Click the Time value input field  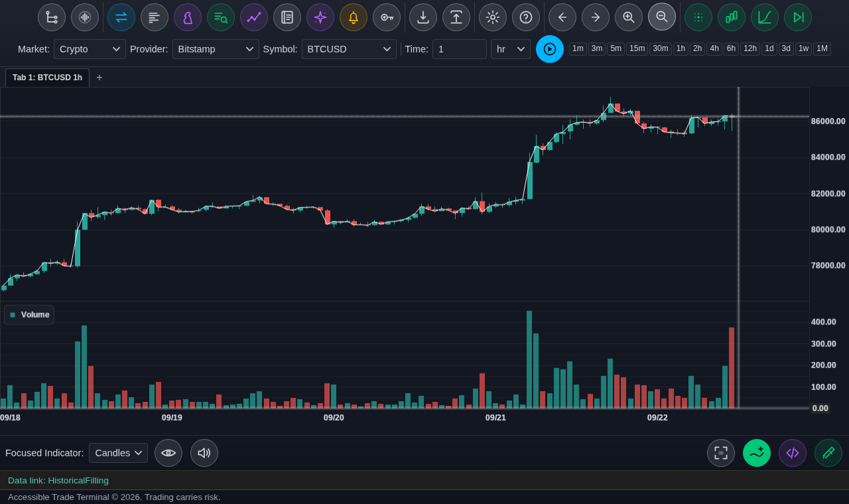pos(460,49)
